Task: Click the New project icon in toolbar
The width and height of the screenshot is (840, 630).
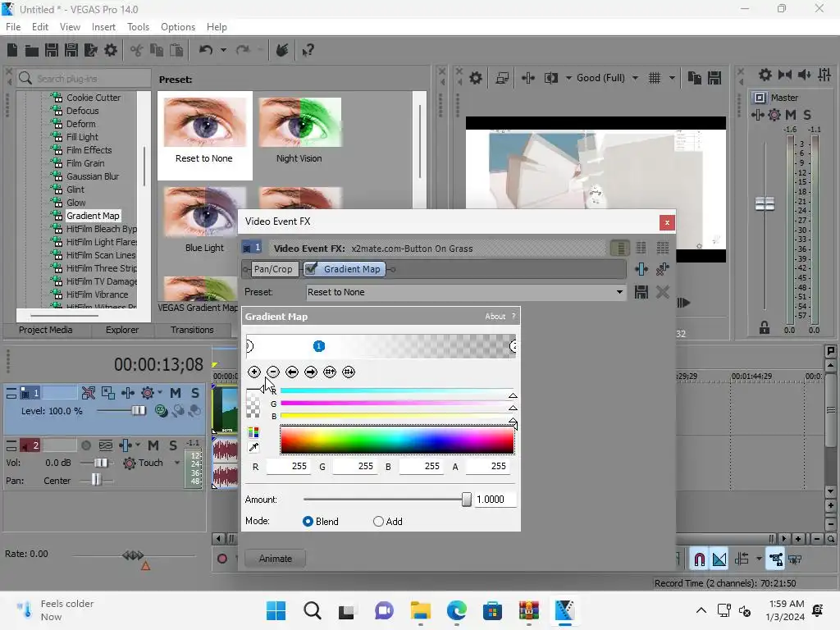Action: [12, 50]
